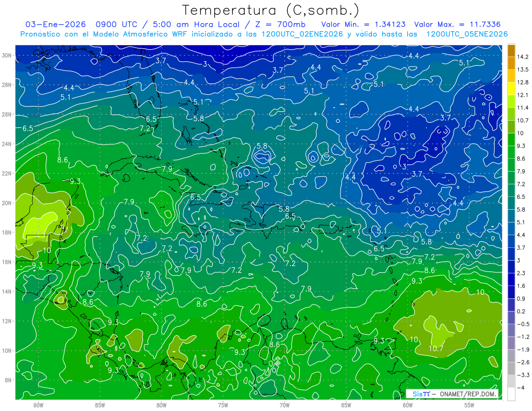Click the '18N' latitude axis label

[8, 232]
